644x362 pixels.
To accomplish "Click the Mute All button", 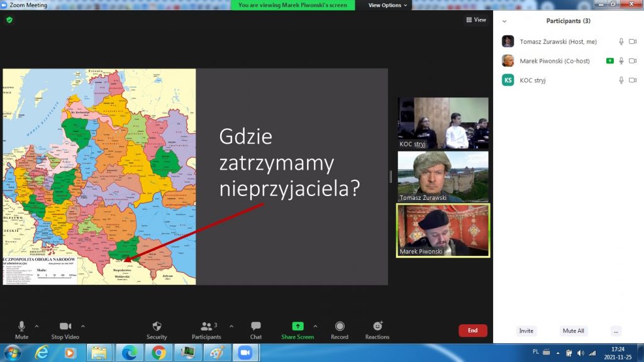I will [573, 331].
